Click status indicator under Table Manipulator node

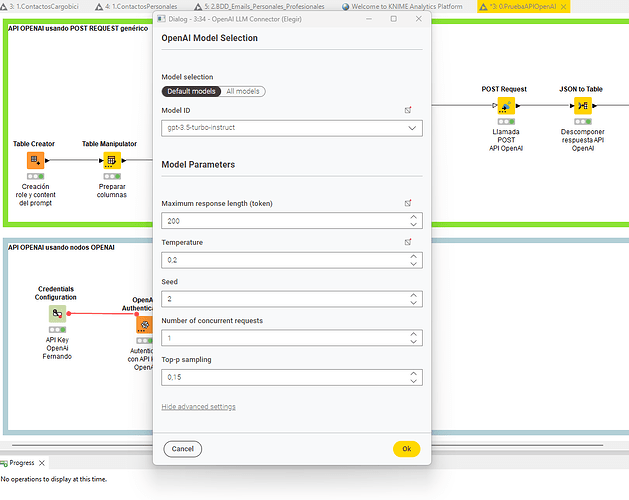[x=112, y=176]
